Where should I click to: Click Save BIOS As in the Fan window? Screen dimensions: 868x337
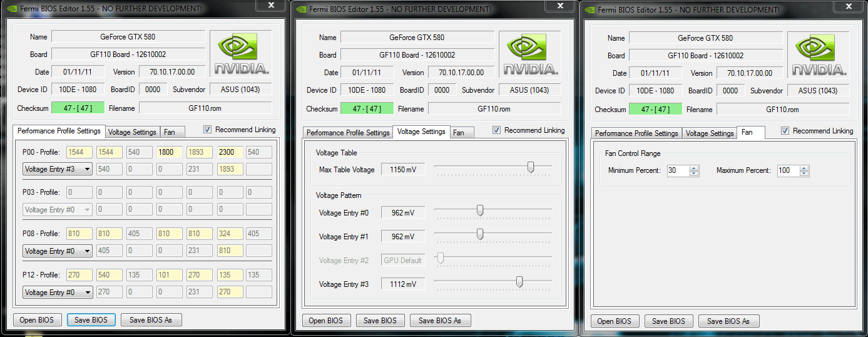click(x=728, y=321)
